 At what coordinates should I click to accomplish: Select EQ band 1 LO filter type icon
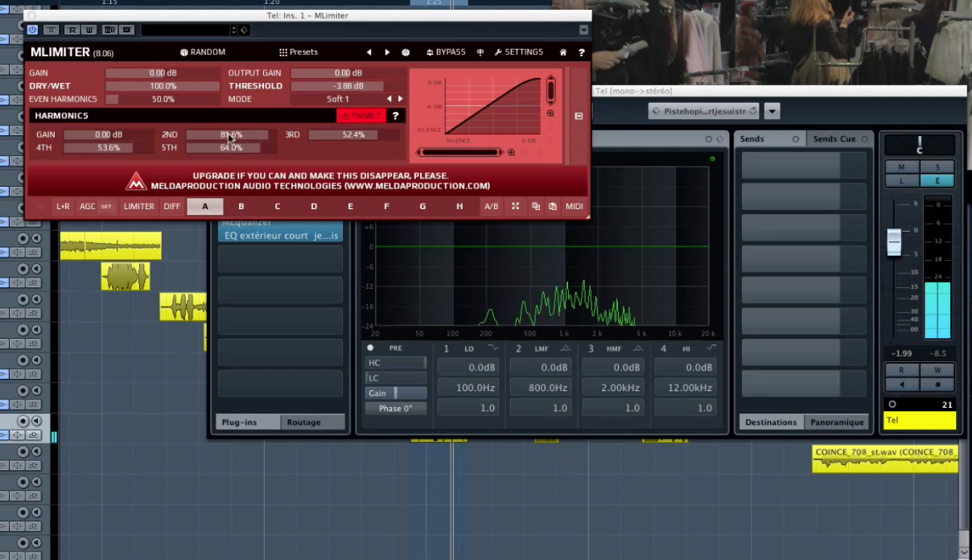[x=492, y=348]
